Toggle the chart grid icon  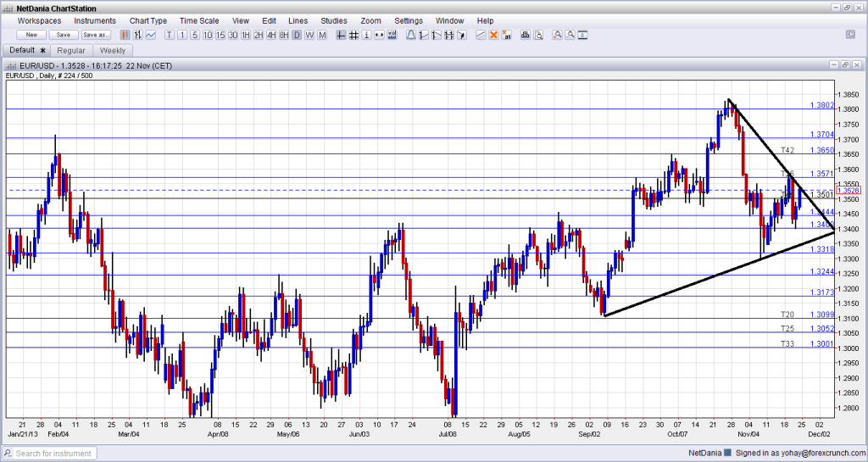coord(353,35)
